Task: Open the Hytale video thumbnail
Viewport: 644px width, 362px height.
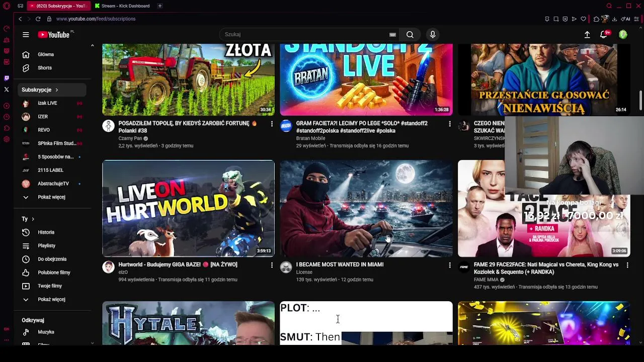Action: click(188, 323)
